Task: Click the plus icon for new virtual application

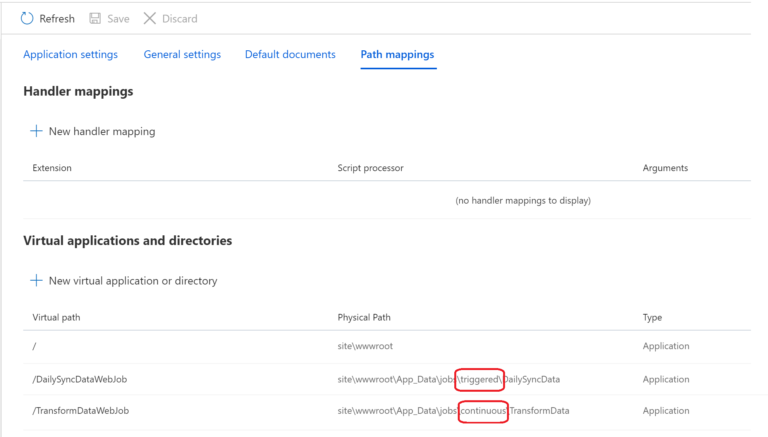Action: click(36, 281)
